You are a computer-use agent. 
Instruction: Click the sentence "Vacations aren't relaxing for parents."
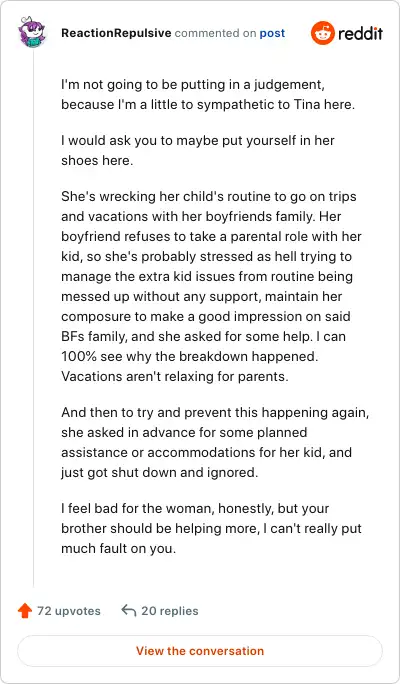tap(174, 376)
